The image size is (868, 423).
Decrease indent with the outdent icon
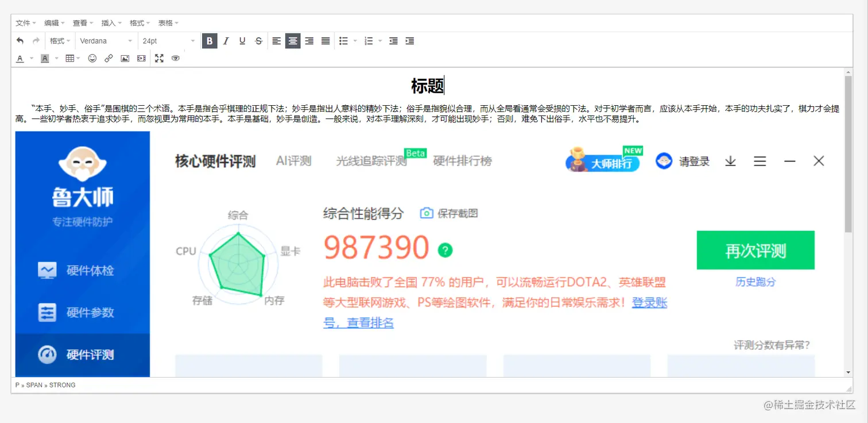pyautogui.click(x=393, y=41)
